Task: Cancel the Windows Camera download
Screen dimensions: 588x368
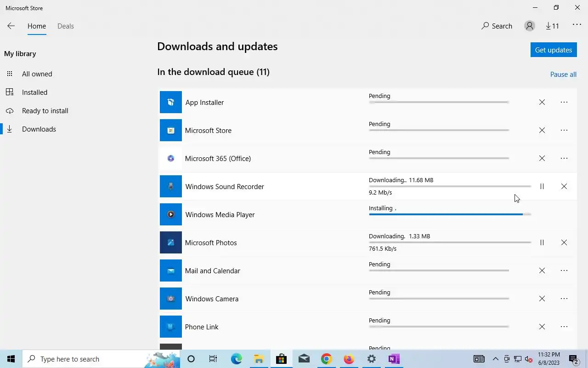Action: pyautogui.click(x=542, y=299)
